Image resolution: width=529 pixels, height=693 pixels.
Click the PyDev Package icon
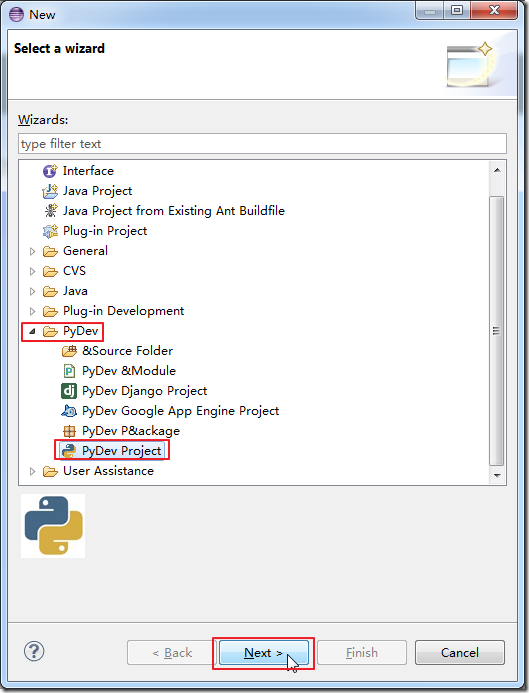click(x=69, y=431)
